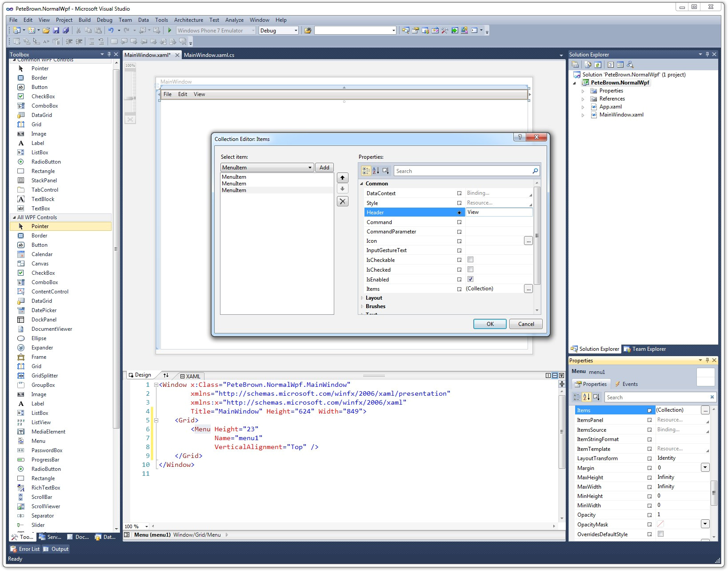This screenshot has width=728, height=574.
Task: Select App.xaml in Solution Explorer
Action: click(610, 107)
